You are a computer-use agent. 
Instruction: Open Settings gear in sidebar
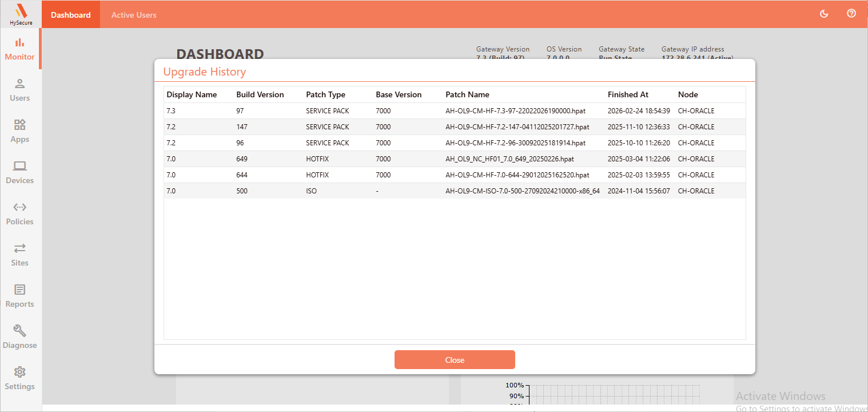pos(19,378)
